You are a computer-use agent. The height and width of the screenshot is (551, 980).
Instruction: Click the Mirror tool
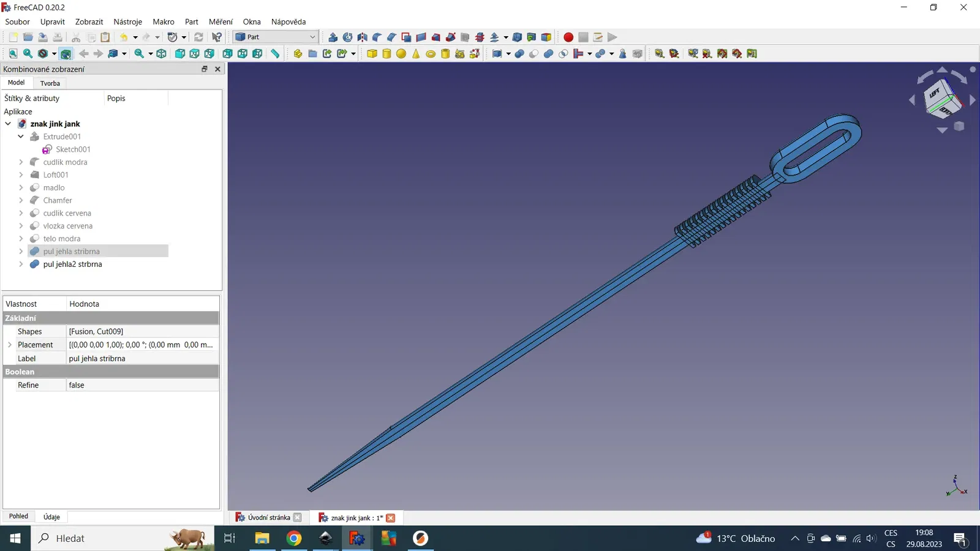pos(362,37)
